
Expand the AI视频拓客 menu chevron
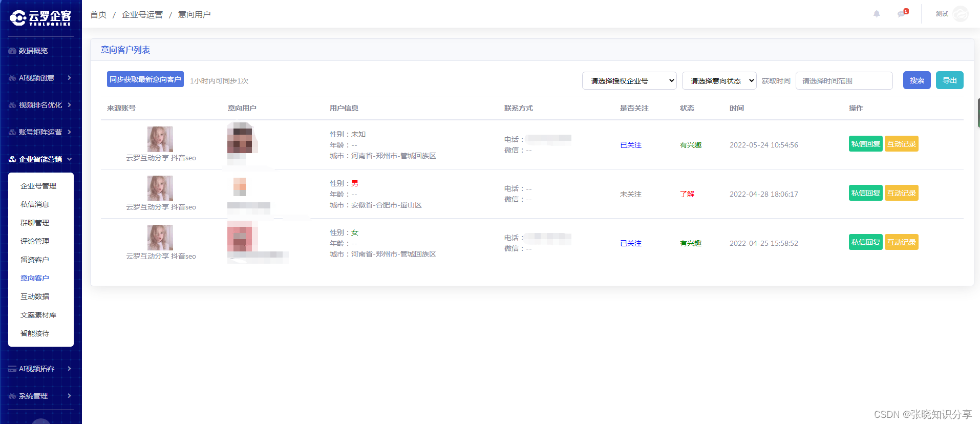(x=69, y=369)
